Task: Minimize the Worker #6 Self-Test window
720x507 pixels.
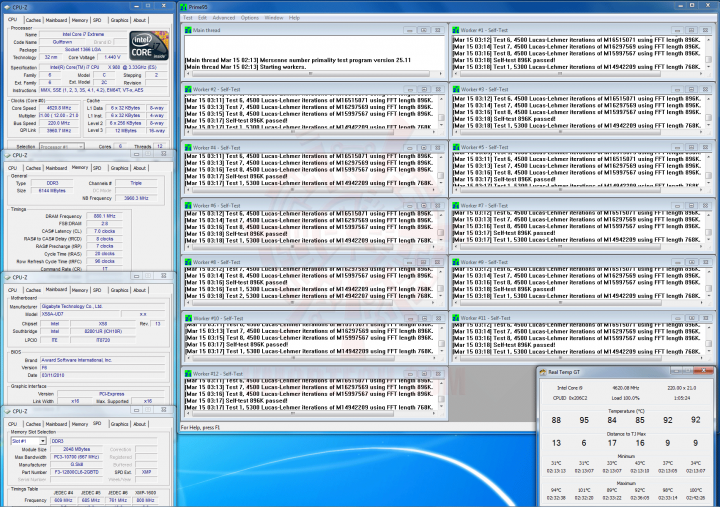Action: [x=410, y=206]
